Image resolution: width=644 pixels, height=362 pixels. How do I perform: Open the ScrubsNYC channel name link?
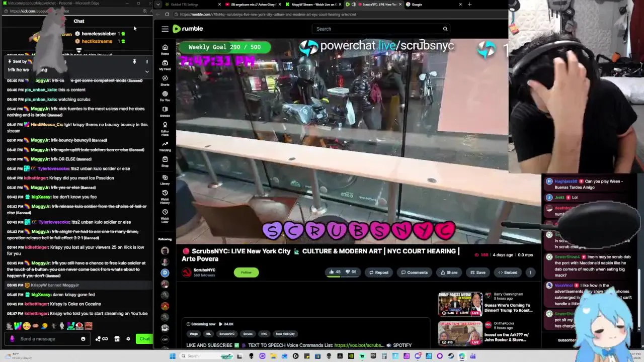[x=204, y=270]
